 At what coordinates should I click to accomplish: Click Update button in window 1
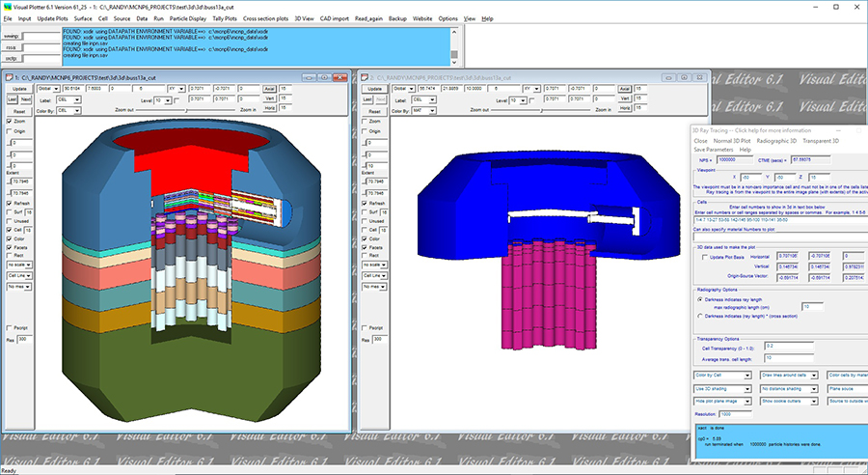click(x=19, y=89)
